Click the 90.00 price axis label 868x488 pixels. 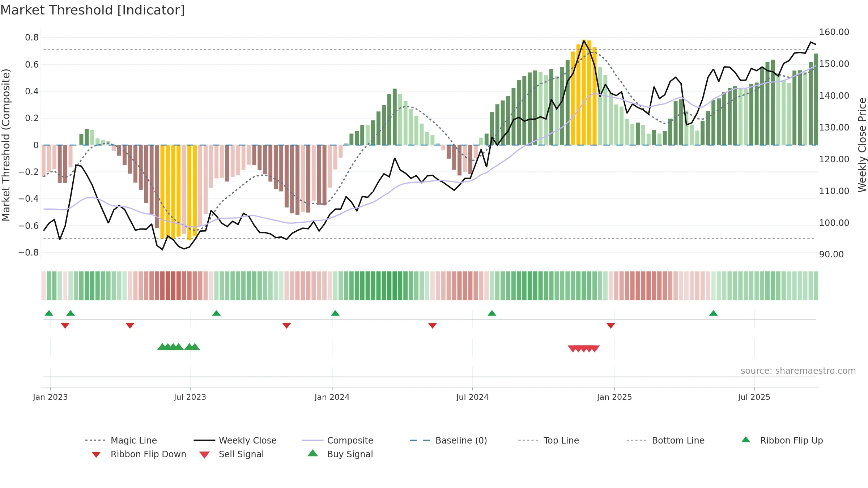tap(831, 254)
